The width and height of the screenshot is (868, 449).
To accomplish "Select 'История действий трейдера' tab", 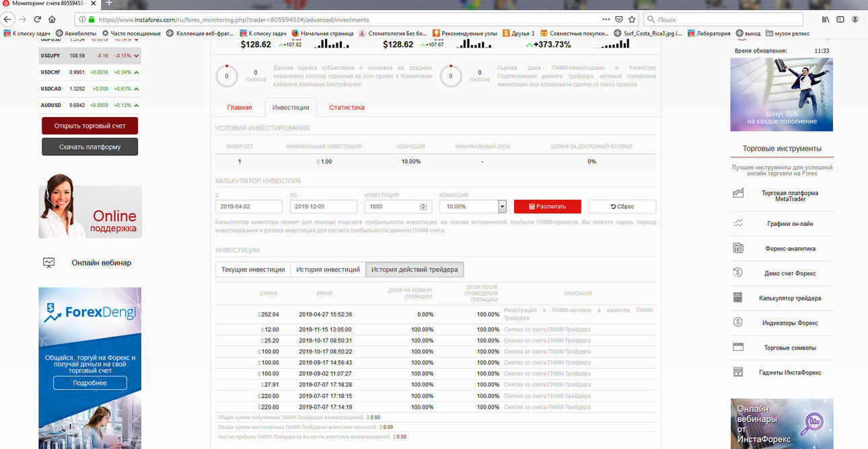I will coord(414,270).
